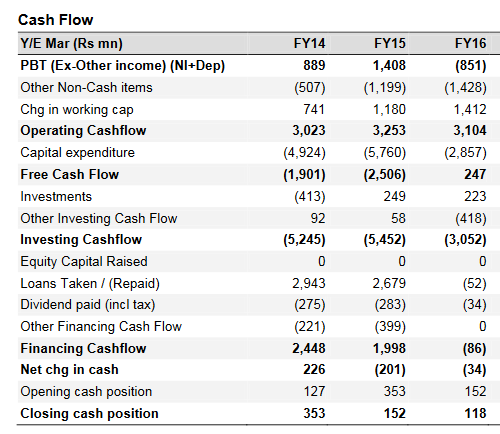This screenshot has width=500, height=434.
Task: Click the Y/E Mar (Rs mn) header cell
Action: tap(72, 44)
